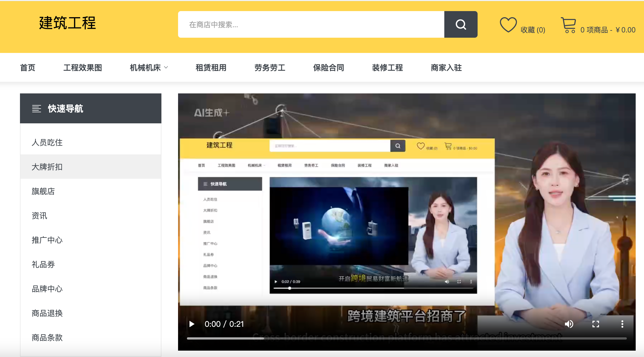The height and width of the screenshot is (357, 644).
Task: Click the 快速导航 header
Action: 91,108
